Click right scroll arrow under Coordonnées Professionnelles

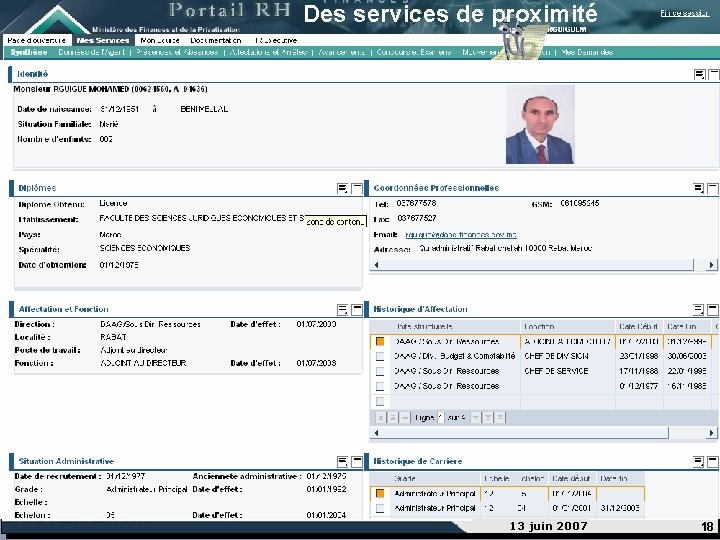pos(711,265)
